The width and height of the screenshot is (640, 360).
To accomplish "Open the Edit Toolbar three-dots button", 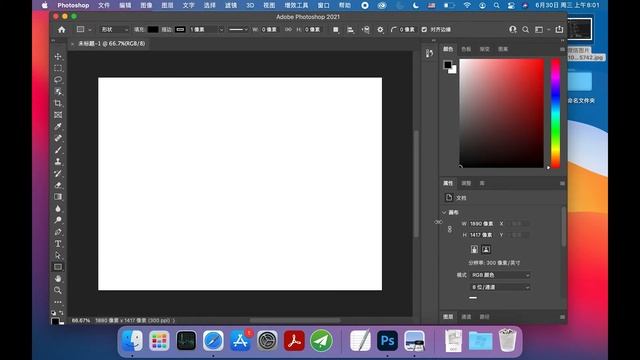I will pos(58,302).
